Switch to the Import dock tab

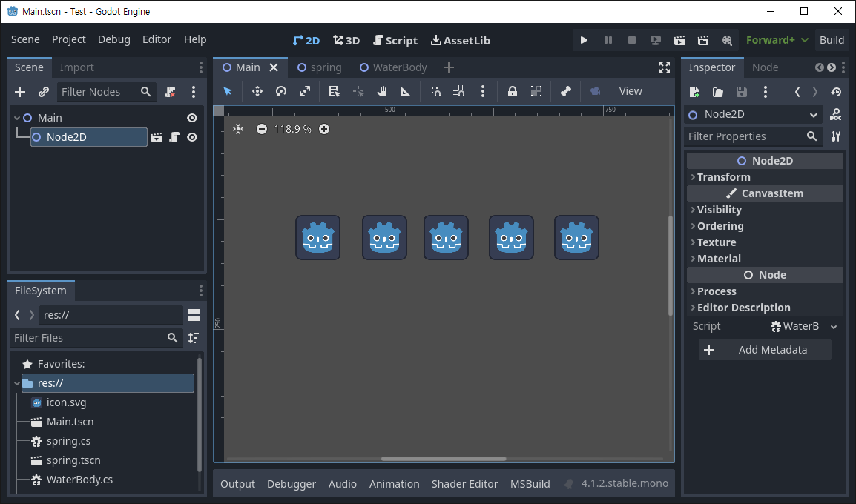coord(76,67)
